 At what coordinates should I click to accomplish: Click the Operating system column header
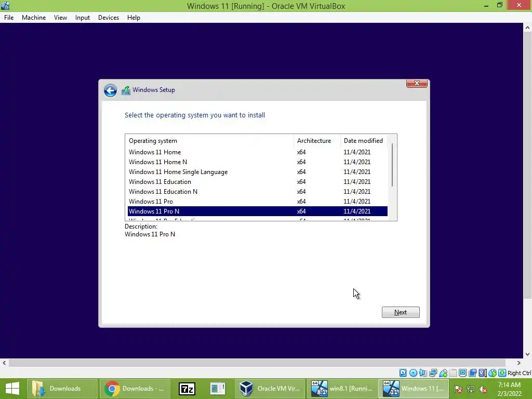pyautogui.click(x=209, y=140)
